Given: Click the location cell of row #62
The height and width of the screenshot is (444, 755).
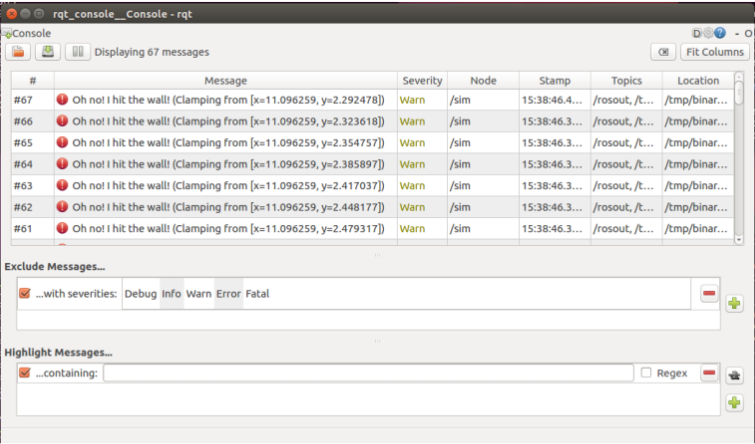Looking at the screenshot, I should click(698, 207).
